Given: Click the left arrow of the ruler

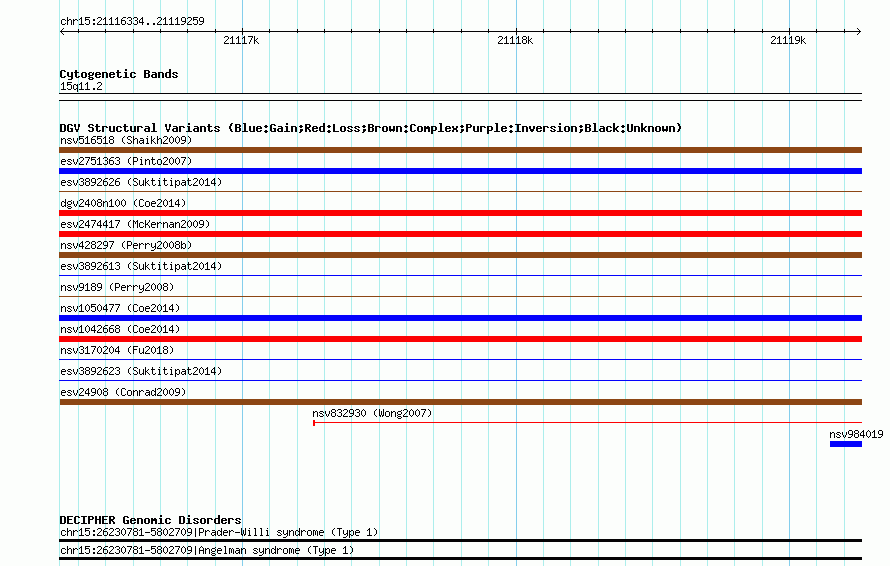Looking at the screenshot, I should (x=62, y=32).
